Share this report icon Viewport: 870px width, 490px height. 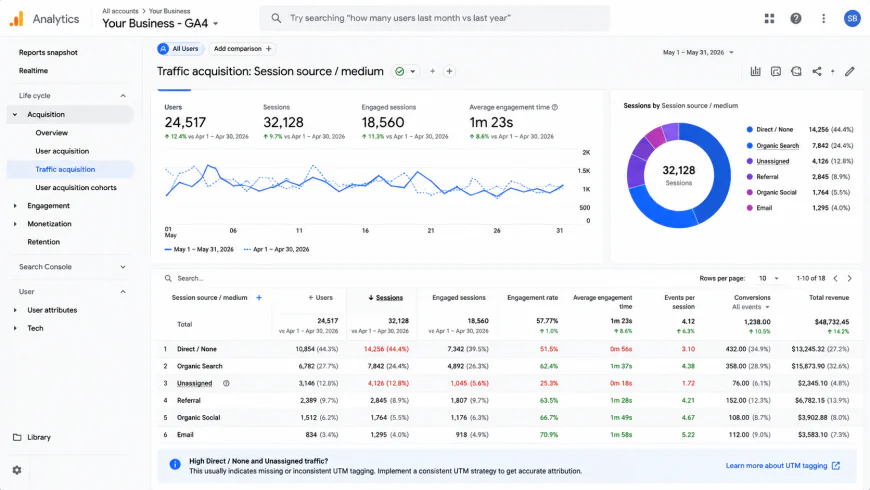pyautogui.click(x=817, y=71)
